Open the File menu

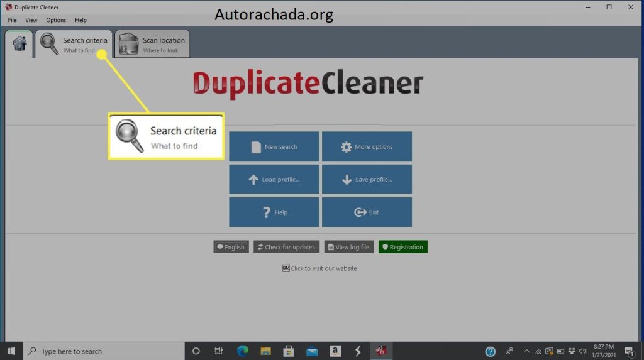pyautogui.click(x=12, y=20)
